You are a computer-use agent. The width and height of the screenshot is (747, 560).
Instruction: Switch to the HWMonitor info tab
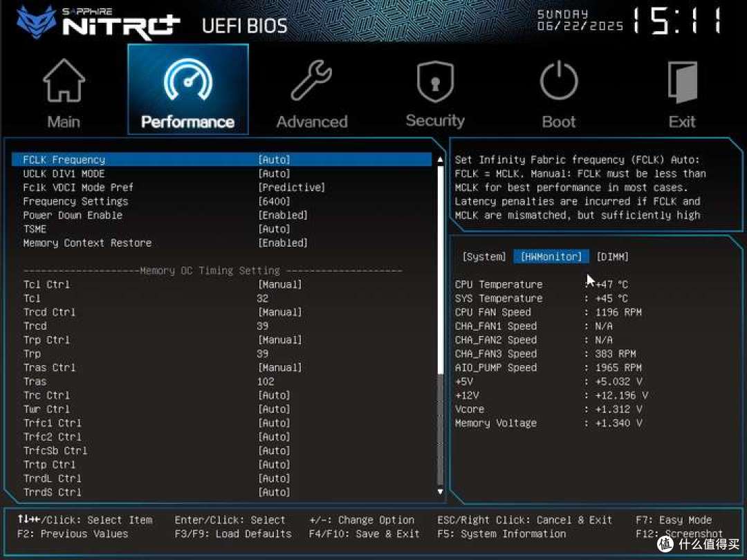551,256
